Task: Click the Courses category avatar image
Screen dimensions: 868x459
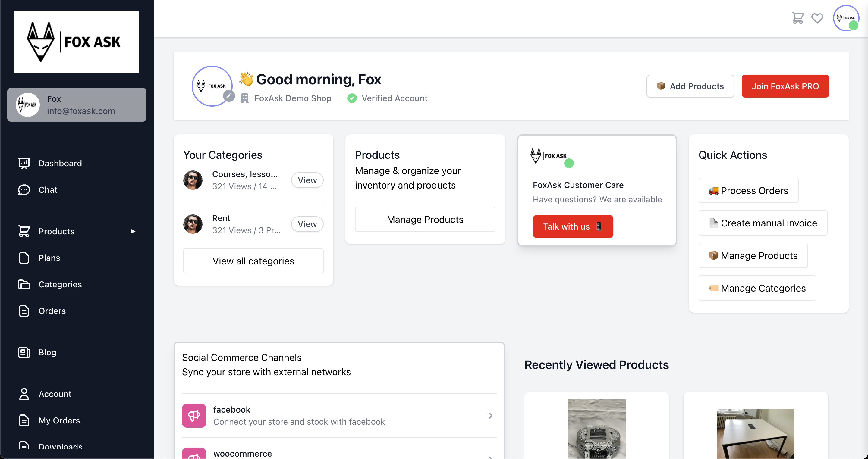Action: [x=193, y=180]
